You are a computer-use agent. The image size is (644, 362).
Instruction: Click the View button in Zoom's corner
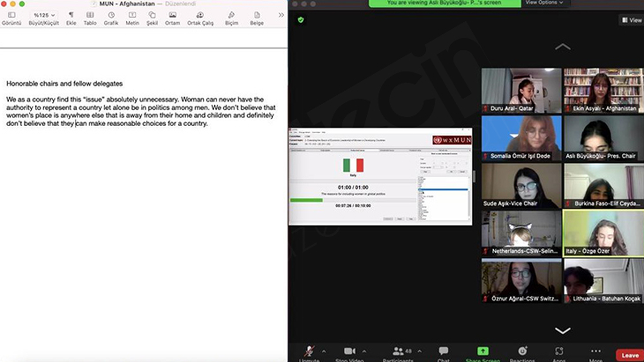click(632, 20)
